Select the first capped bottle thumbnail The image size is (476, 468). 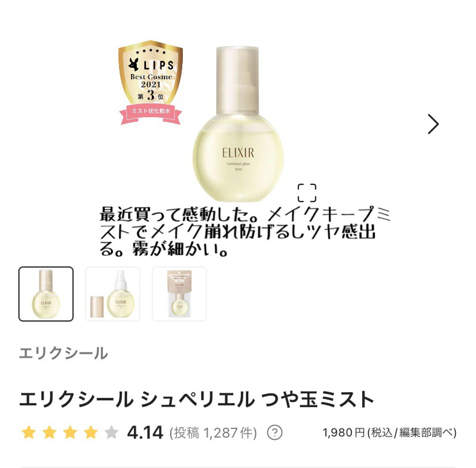46,294
